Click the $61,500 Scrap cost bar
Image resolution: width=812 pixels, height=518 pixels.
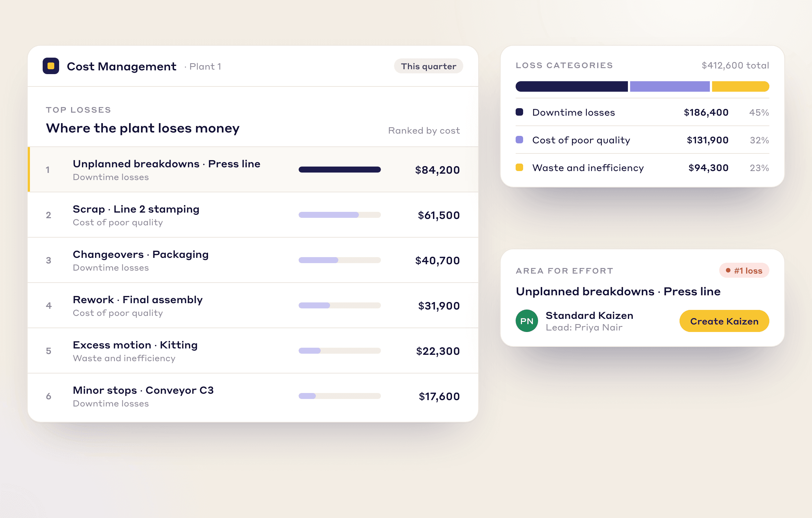(340, 215)
